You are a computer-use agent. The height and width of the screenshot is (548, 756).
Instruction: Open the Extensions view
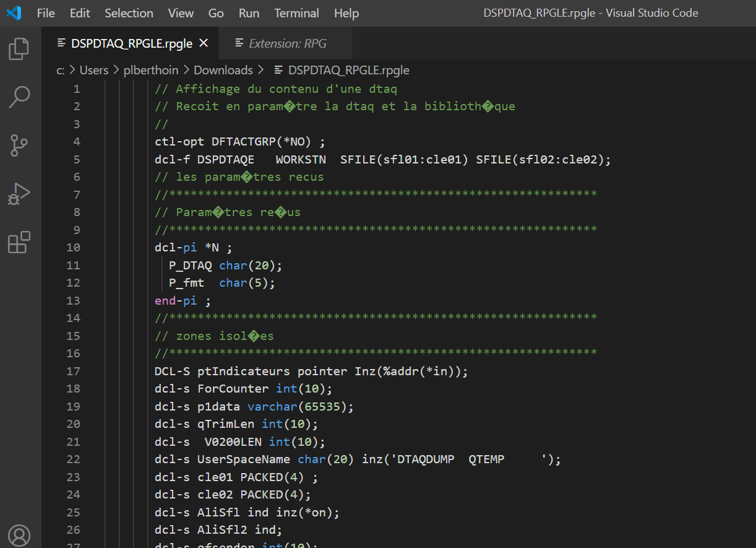coord(19,242)
